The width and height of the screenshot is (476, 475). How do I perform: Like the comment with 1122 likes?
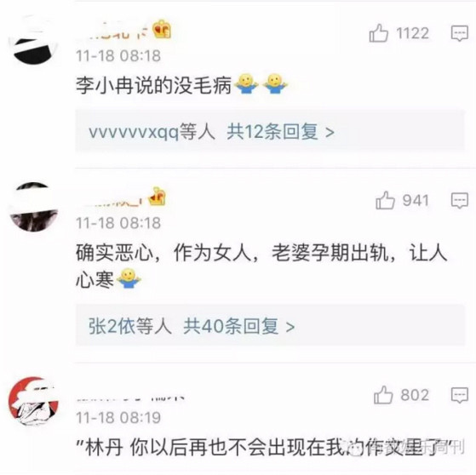click(x=378, y=33)
